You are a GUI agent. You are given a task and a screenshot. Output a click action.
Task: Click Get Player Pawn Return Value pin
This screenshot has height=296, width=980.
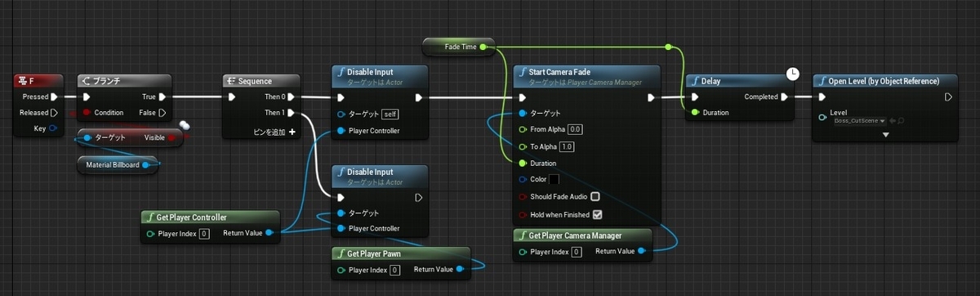(460, 269)
